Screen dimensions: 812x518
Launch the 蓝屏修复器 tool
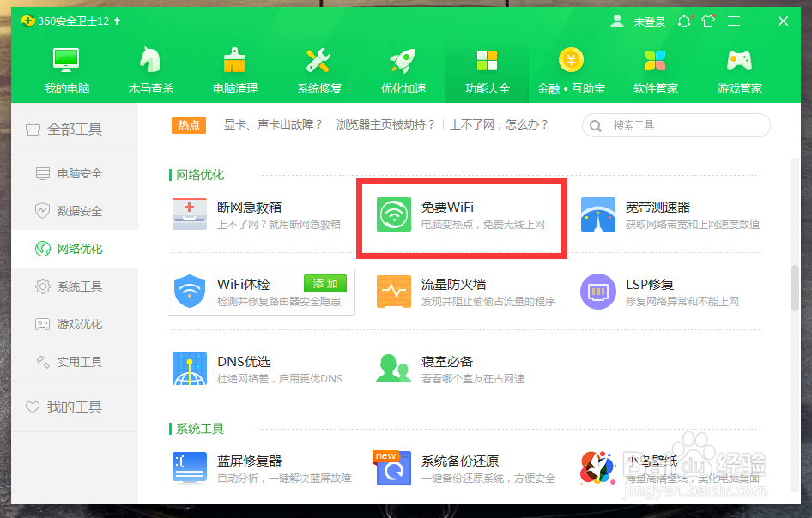(x=249, y=463)
